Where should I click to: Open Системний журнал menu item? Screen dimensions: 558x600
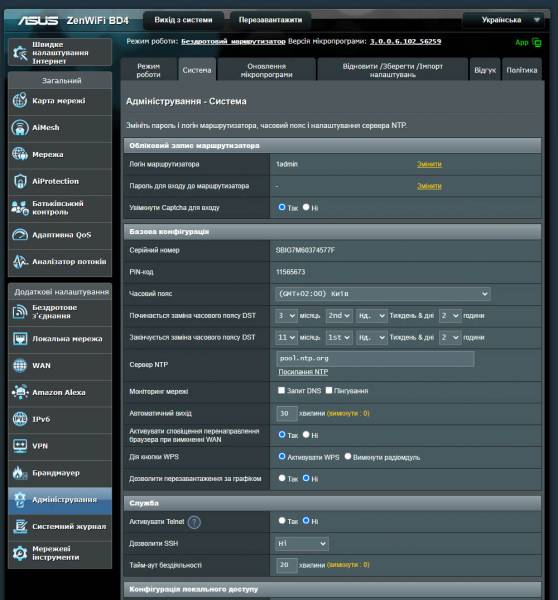60,527
